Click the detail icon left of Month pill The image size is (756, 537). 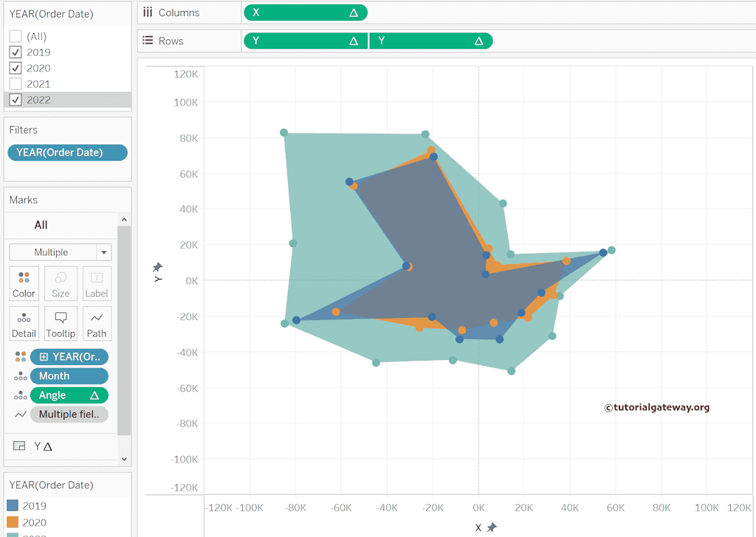click(21, 376)
